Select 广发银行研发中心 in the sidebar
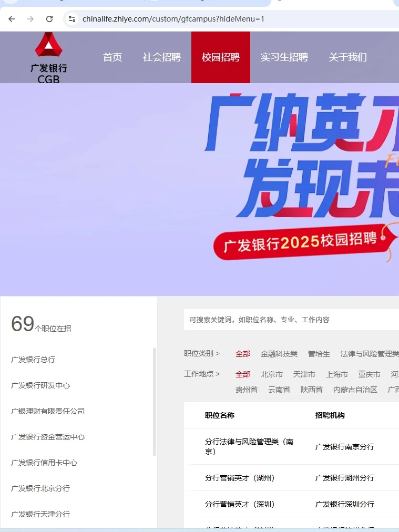The width and height of the screenshot is (399, 532). [40, 385]
